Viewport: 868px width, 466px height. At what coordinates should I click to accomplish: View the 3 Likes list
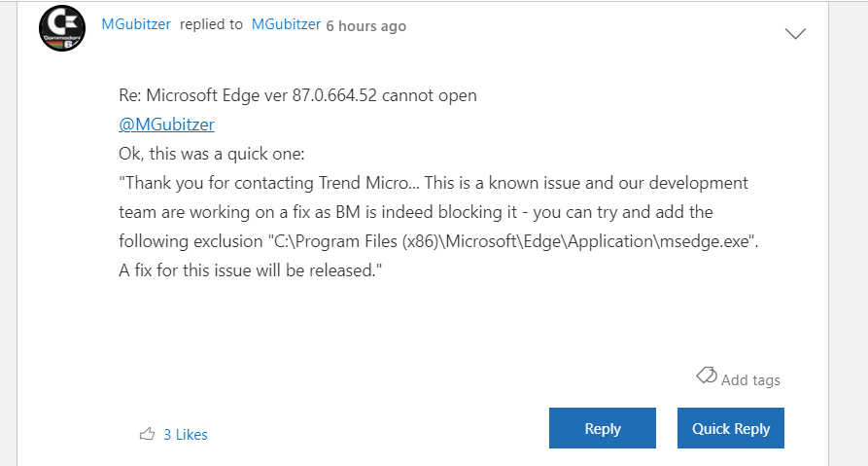185,435
